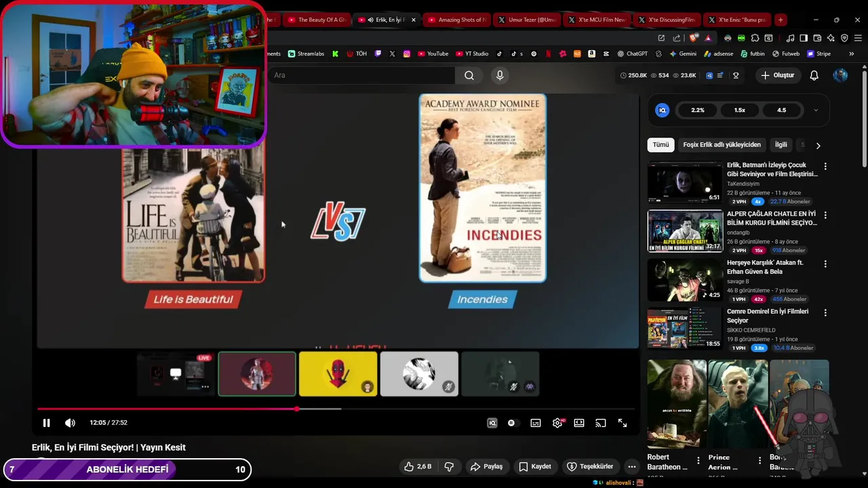This screenshot has height=488, width=868.
Task: Cast video to a TV
Action: click(x=601, y=423)
